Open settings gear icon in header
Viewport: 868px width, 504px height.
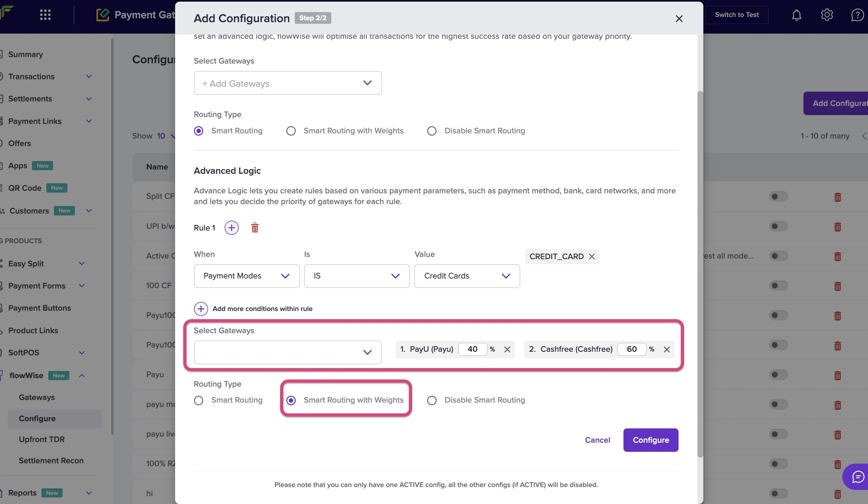(x=827, y=15)
